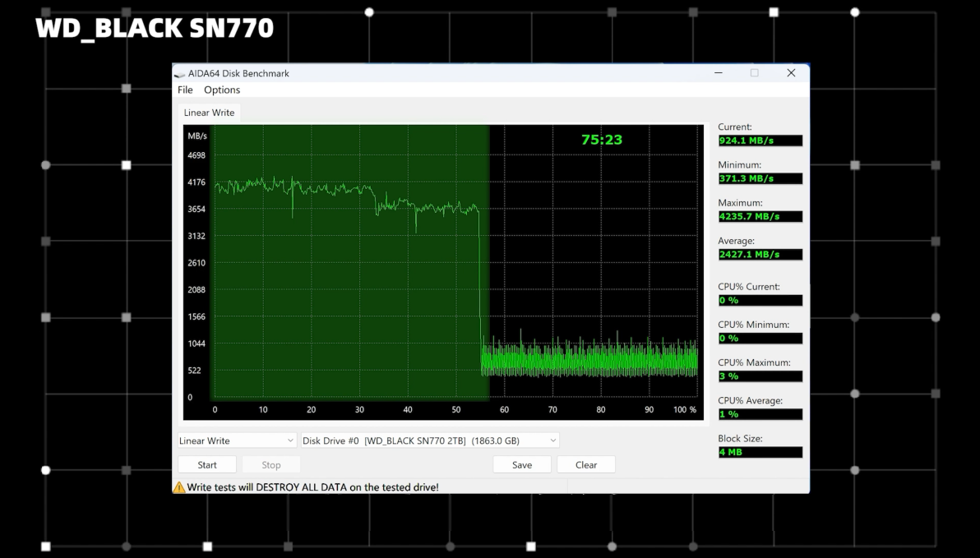Open the benchmark type dropdown showing Linear Write

236,440
